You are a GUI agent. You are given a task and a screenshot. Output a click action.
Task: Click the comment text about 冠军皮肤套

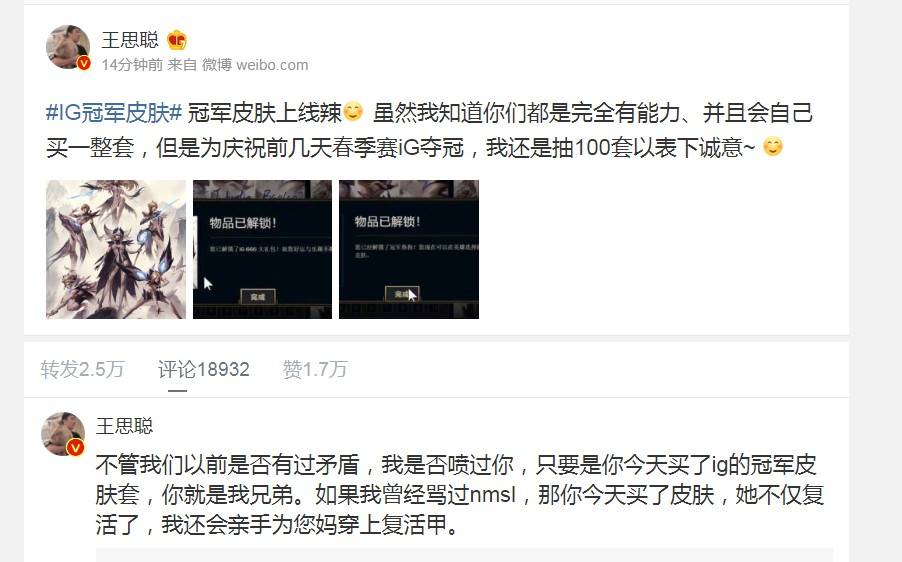point(460,495)
